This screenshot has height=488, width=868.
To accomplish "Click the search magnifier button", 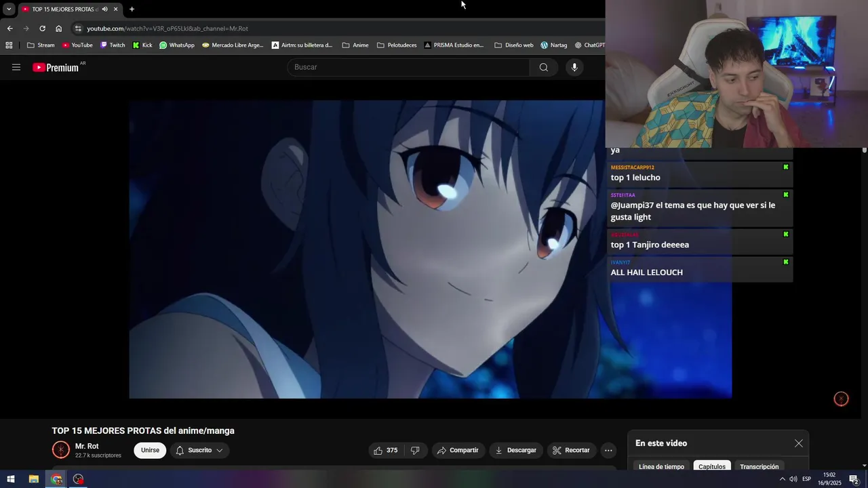I will [543, 67].
